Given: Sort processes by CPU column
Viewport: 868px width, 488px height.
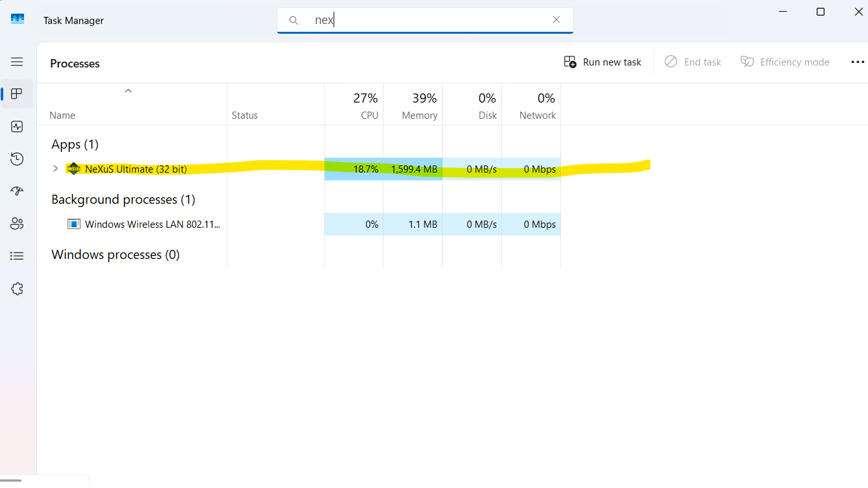Looking at the screenshot, I should pos(365,106).
